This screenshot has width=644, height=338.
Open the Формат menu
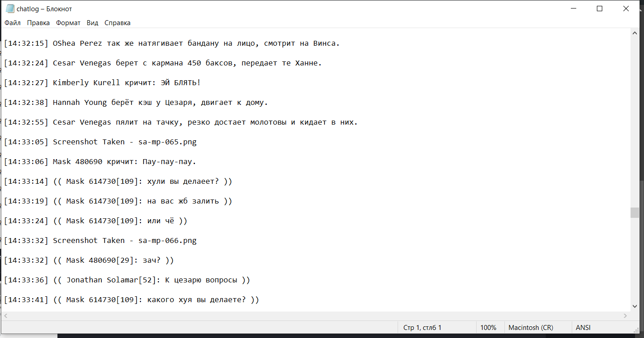point(68,23)
